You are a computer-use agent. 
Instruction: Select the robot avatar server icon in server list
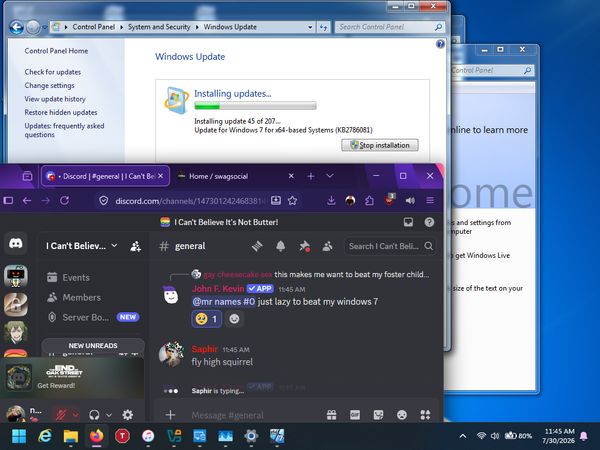(x=16, y=276)
